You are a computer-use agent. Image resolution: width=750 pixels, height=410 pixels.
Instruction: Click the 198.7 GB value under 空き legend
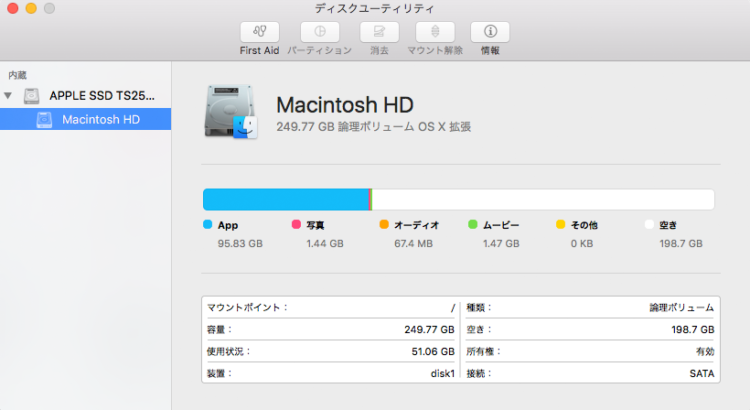(681, 244)
